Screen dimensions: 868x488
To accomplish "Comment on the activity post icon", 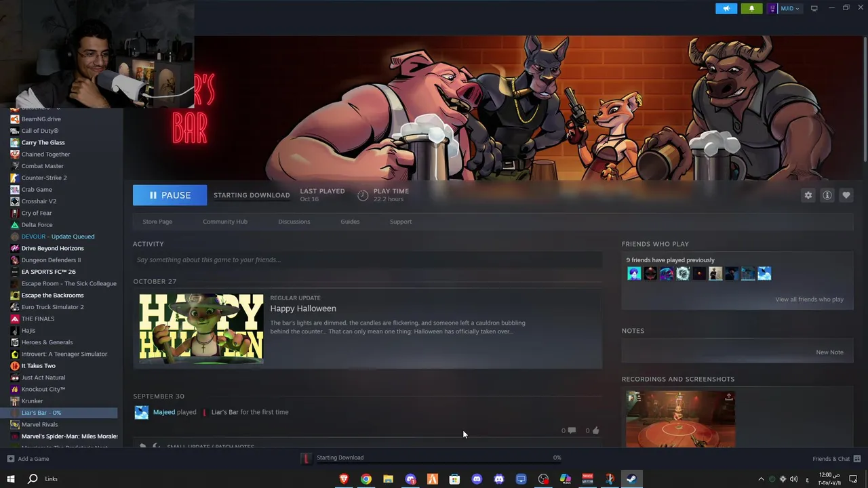I will pos(572,430).
